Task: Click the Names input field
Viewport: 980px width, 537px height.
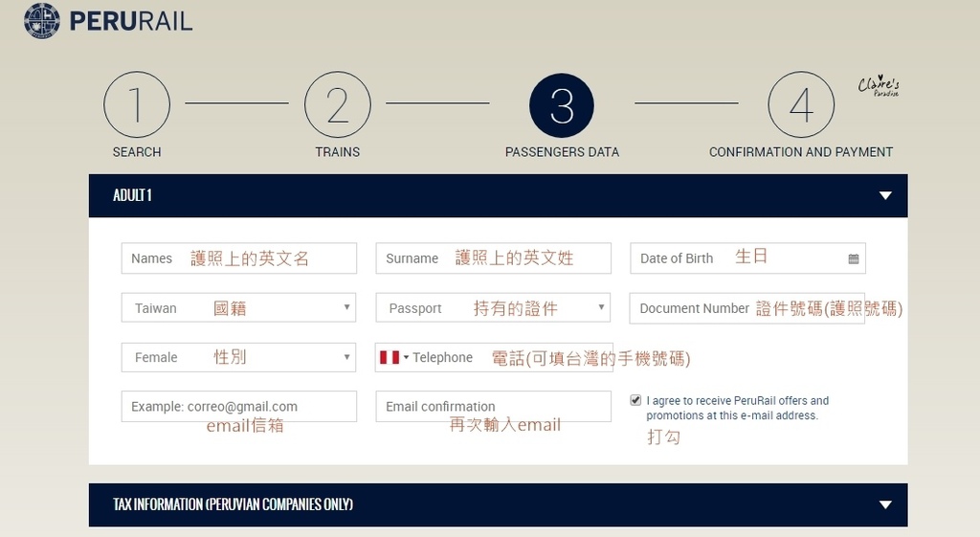Action: click(x=238, y=258)
